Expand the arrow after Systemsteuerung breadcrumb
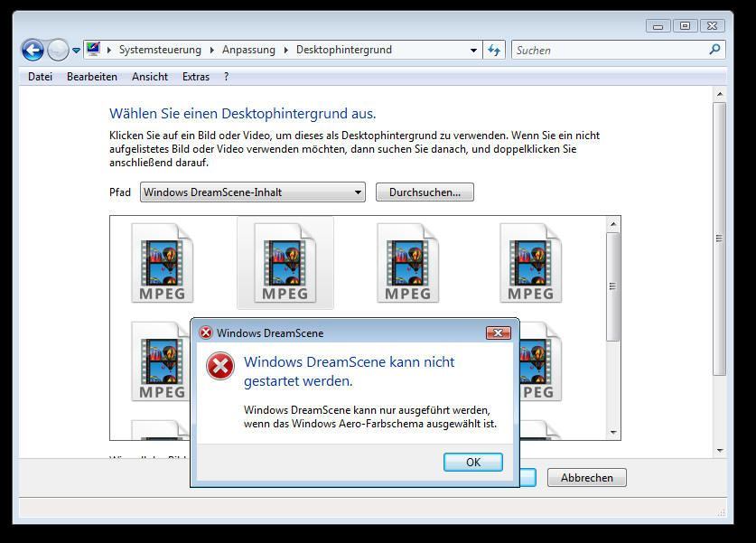The image size is (756, 543). coord(211,51)
